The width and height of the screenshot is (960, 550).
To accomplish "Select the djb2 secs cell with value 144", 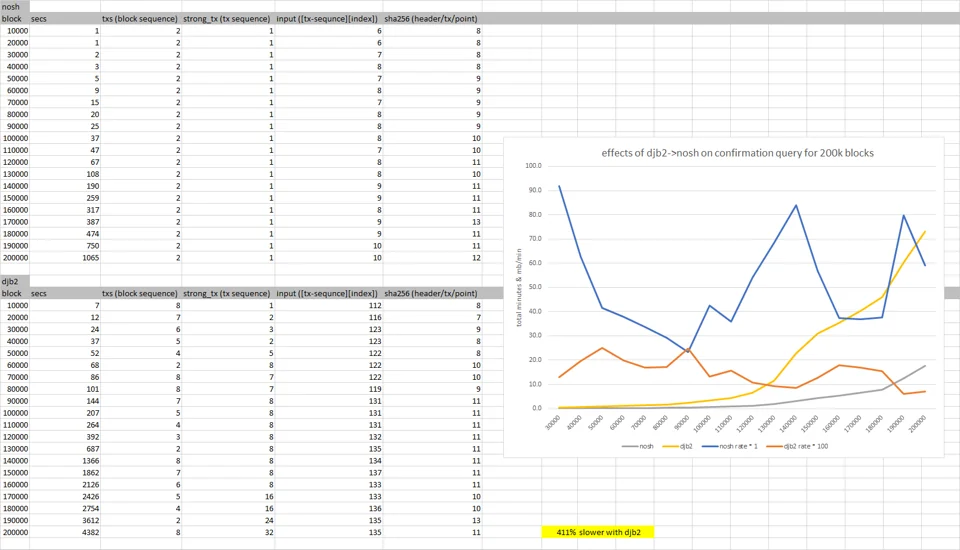I will (x=65, y=401).
